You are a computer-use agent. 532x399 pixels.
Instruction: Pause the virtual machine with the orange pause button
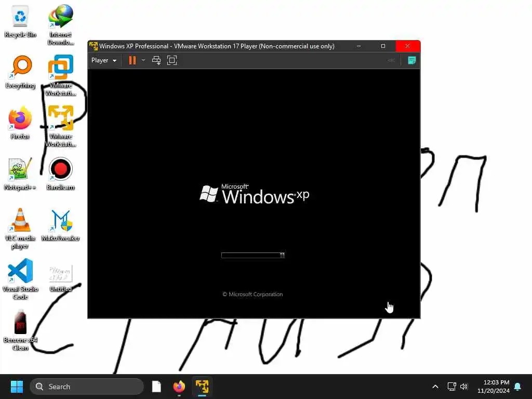coord(132,60)
